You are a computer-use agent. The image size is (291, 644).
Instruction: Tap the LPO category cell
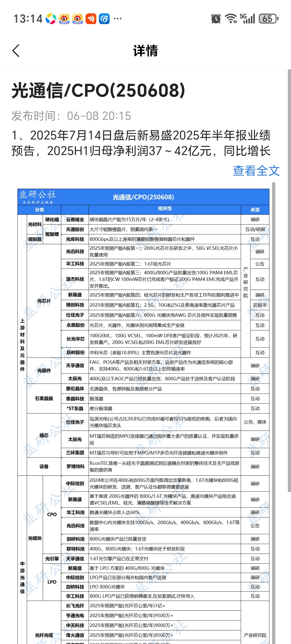tap(52, 582)
